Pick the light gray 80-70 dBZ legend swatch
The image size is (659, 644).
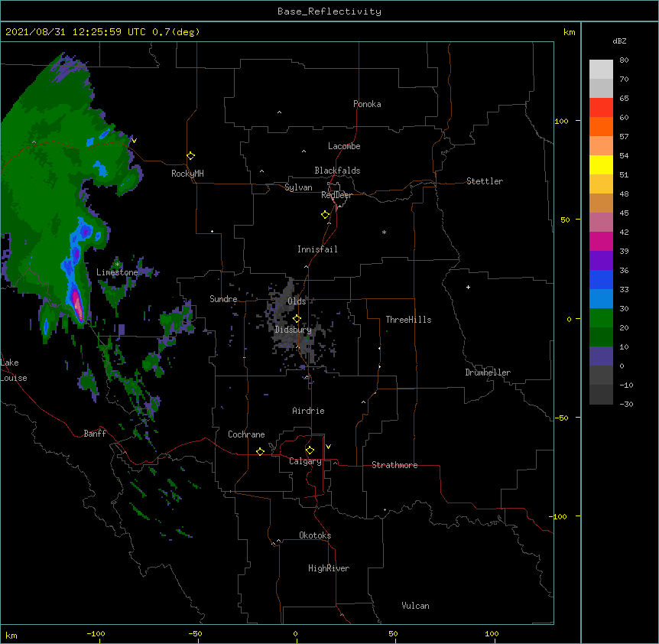[x=601, y=70]
